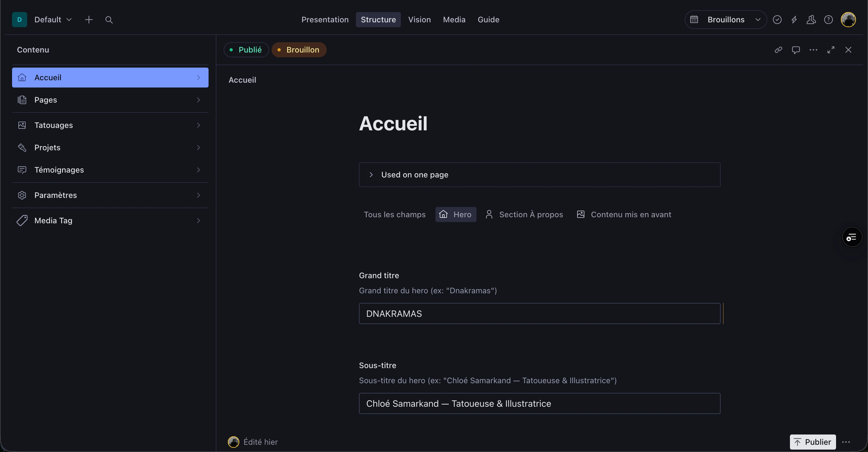This screenshot has width=868, height=452.
Task: Click the Publier button
Action: pyautogui.click(x=813, y=442)
